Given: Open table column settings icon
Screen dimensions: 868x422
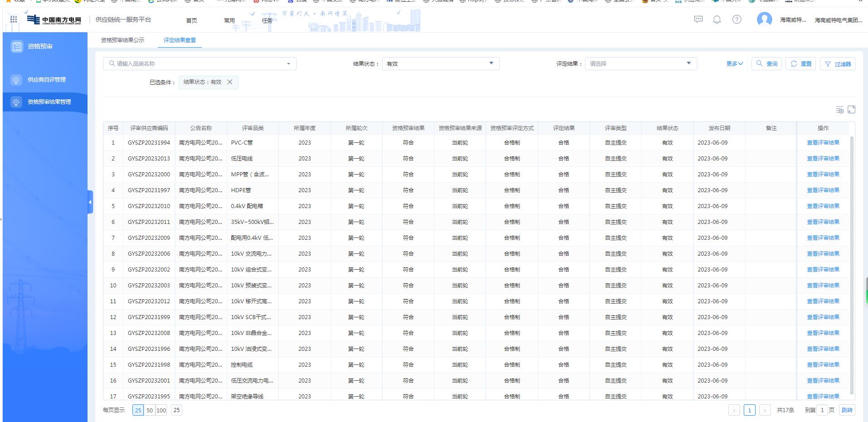Looking at the screenshot, I should (x=839, y=110).
